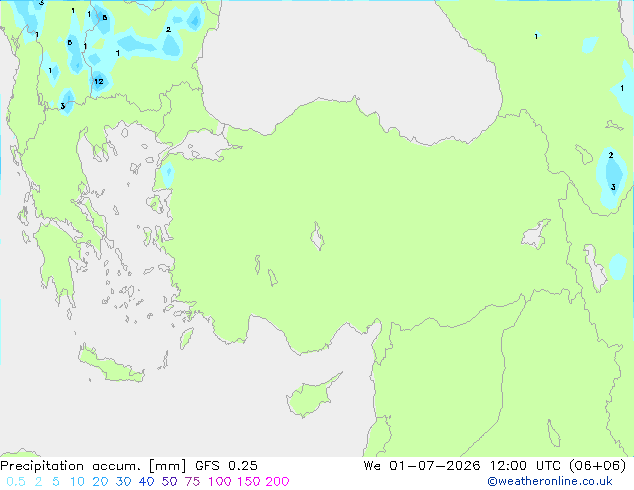Click the '12:00 UTC' time label

pos(525,466)
